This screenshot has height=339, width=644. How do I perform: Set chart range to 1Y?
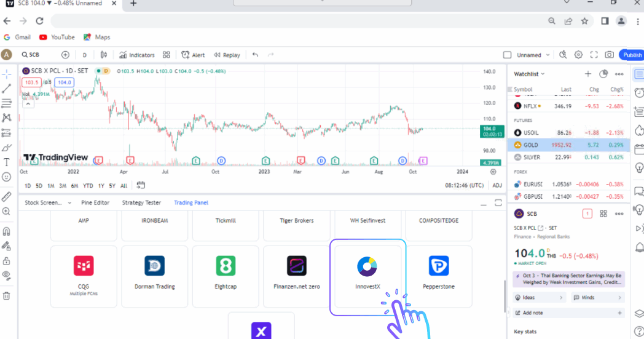click(101, 186)
